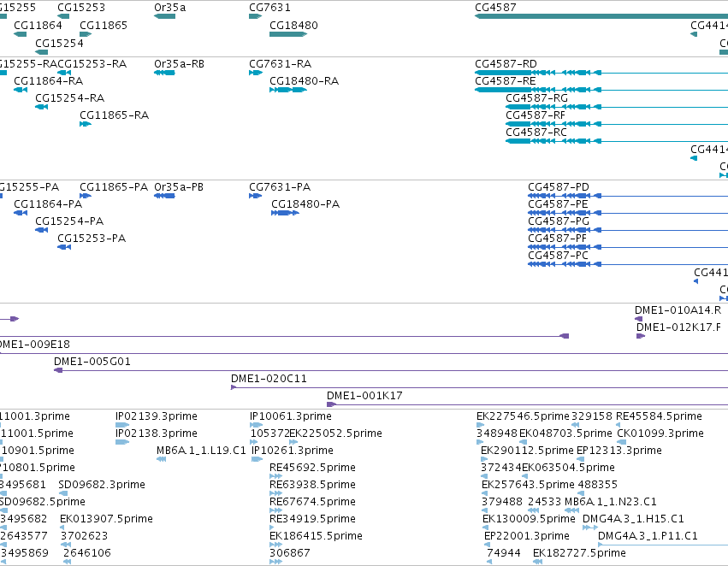This screenshot has width=728, height=566.
Task: Click EST EK225052.5prime label
Action: [335, 433]
